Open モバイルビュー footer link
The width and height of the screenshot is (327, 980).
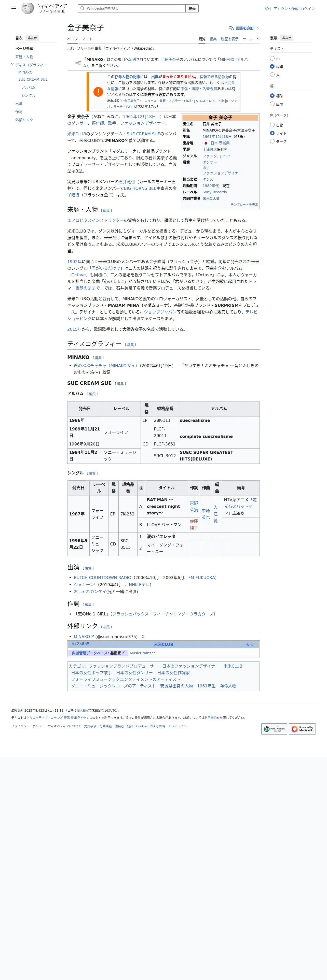click(179, 726)
